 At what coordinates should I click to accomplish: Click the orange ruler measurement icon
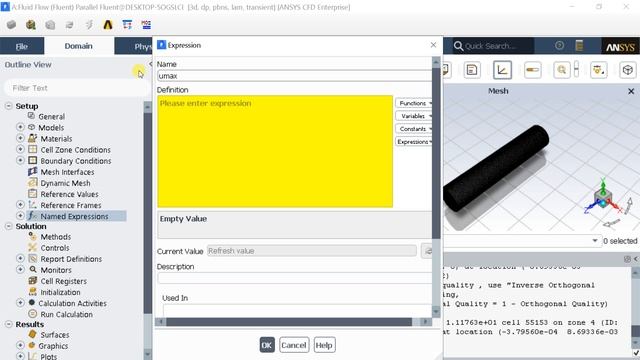point(533,70)
